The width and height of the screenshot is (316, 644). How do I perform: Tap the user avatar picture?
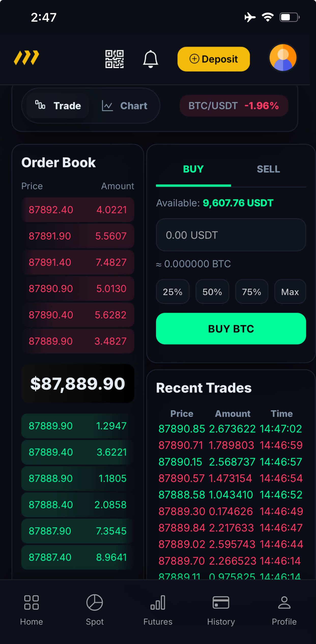point(283,58)
